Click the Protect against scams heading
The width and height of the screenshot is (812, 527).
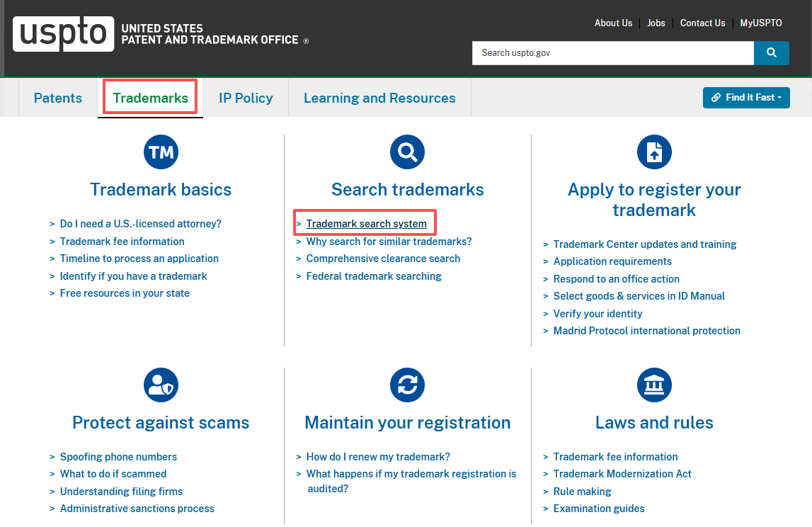click(161, 422)
